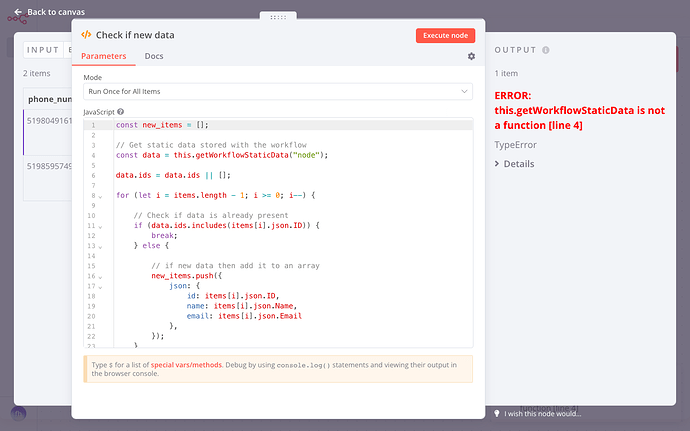Open the Mode dropdown
The image size is (690, 431).
click(278, 91)
